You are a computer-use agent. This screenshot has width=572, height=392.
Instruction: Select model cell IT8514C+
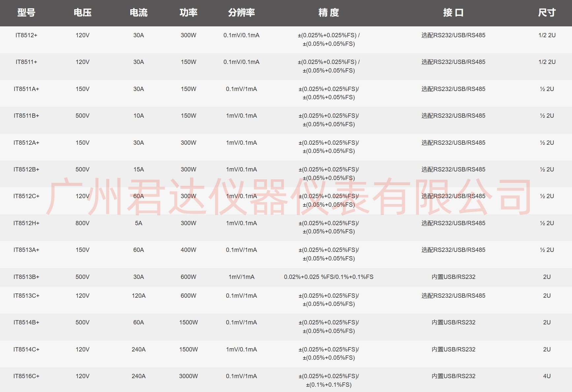click(x=26, y=349)
